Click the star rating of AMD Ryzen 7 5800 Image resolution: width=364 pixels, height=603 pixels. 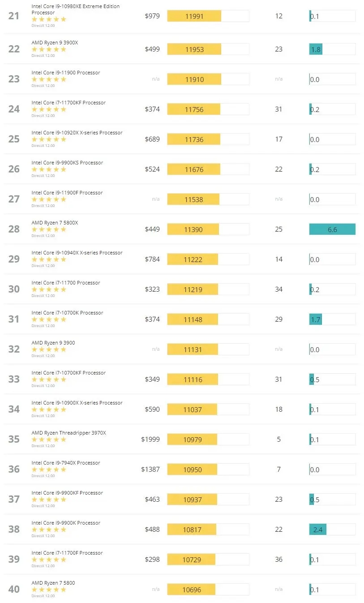[49, 590]
